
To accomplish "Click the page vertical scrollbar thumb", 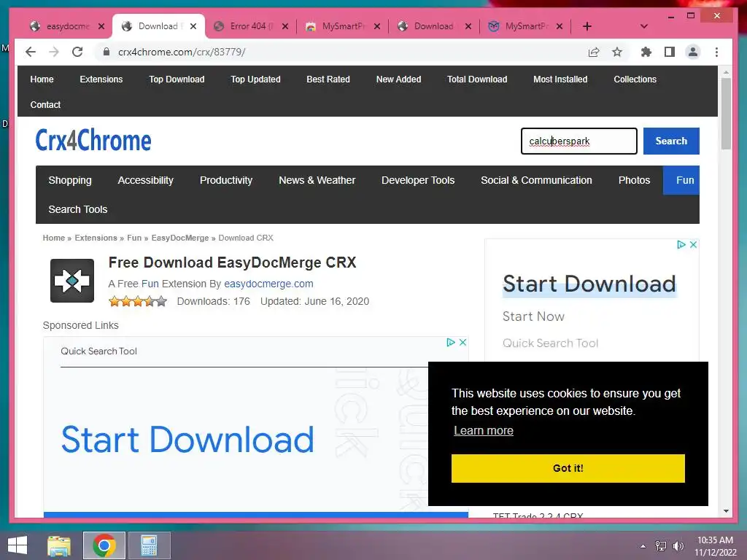I will (x=726, y=113).
